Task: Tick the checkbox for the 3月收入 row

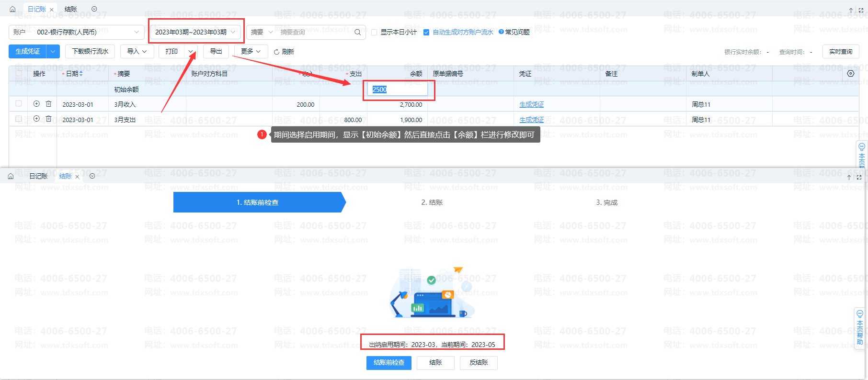Action: point(19,104)
